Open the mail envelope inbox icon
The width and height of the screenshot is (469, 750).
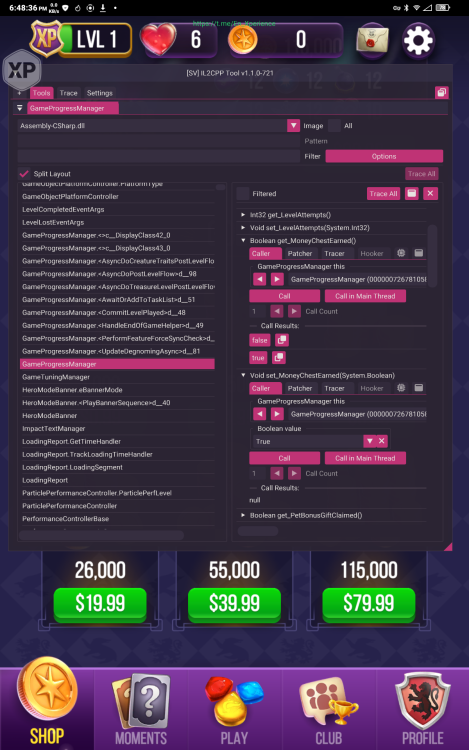coord(372,40)
